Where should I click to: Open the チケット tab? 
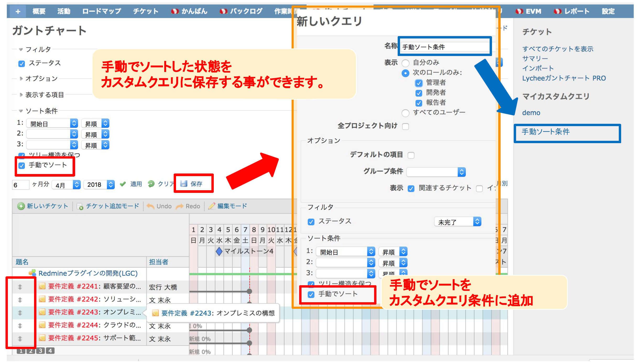[x=146, y=11]
